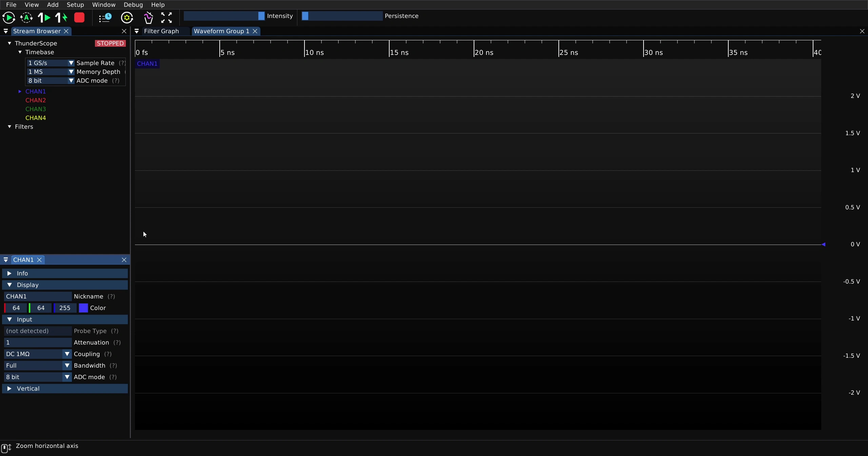
Task: Open the CHAN1 color swatch picker
Action: 83,308
